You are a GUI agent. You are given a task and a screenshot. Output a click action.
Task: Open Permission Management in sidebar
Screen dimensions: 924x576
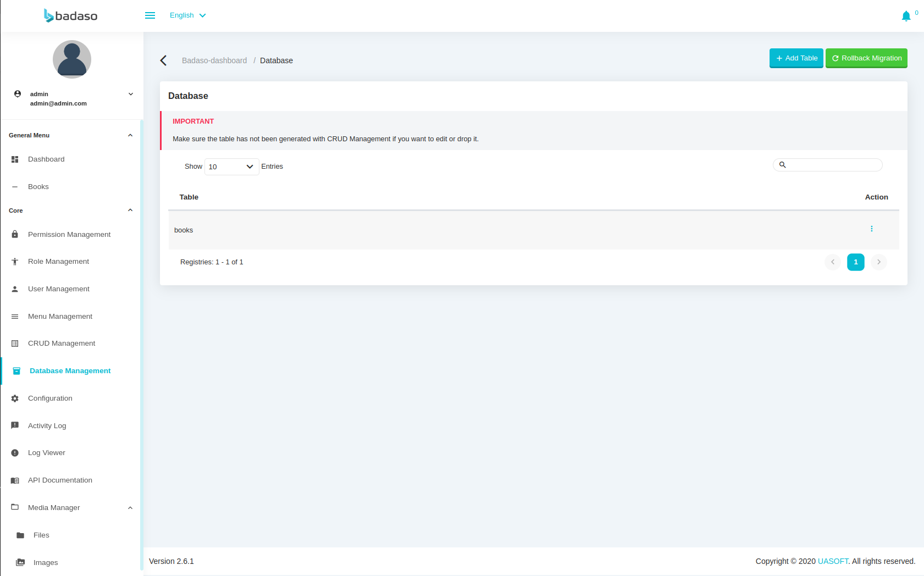point(69,235)
